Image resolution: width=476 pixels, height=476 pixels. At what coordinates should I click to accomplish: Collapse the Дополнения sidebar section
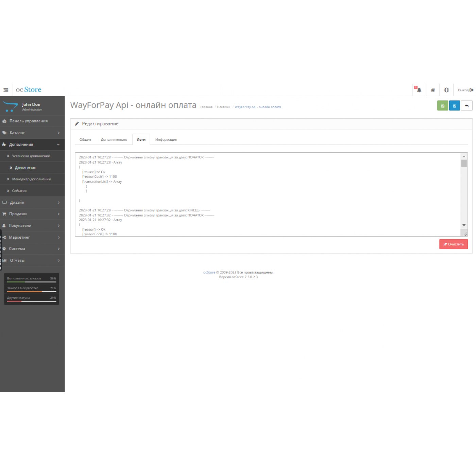click(x=32, y=144)
